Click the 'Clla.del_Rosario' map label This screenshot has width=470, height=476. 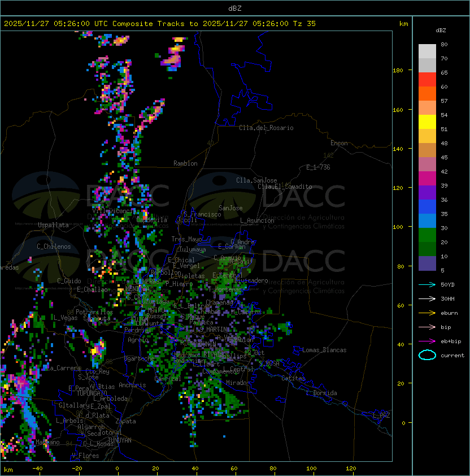coord(266,128)
